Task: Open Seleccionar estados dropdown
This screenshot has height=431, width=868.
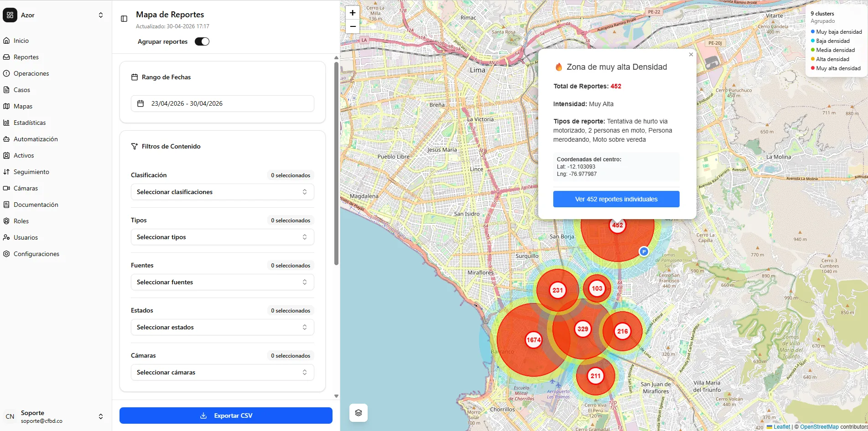Action: [x=223, y=327]
